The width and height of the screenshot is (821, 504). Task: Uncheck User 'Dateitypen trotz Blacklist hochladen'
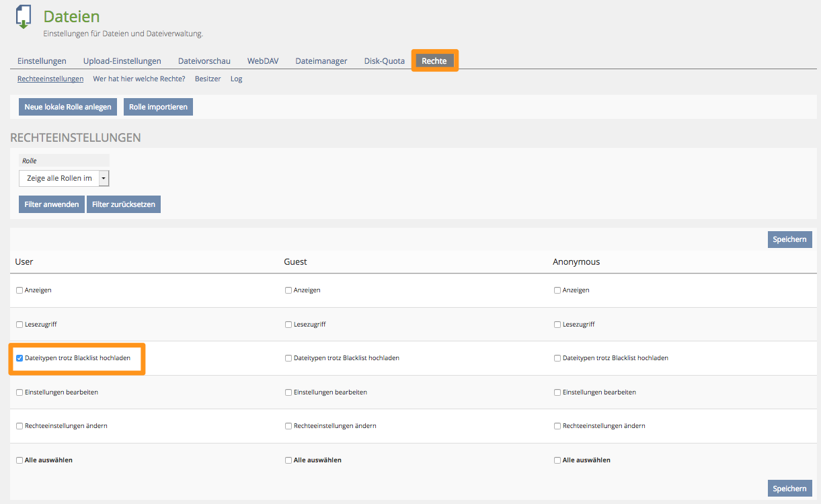pos(19,358)
